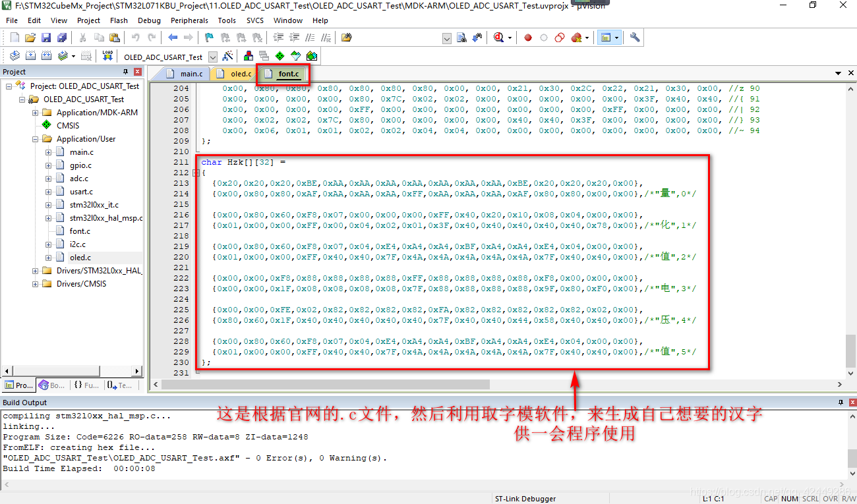Switch to the Functions bottom panel tab
857x504 pixels.
[x=86, y=385]
